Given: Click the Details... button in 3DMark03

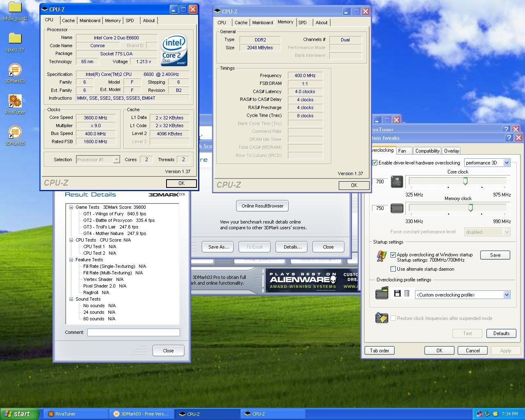Looking at the screenshot, I should 292,247.
